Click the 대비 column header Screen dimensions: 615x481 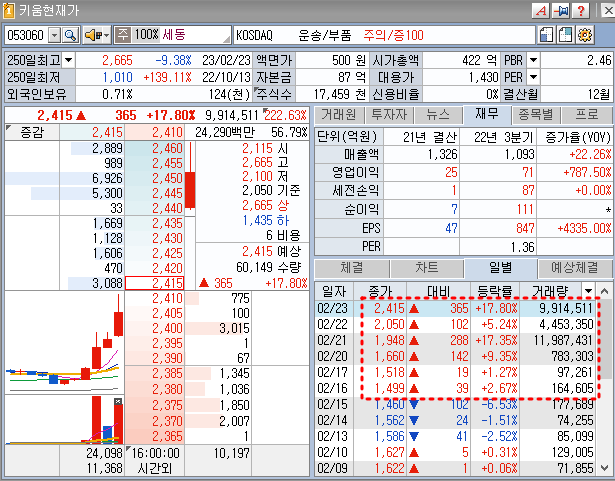438,291
